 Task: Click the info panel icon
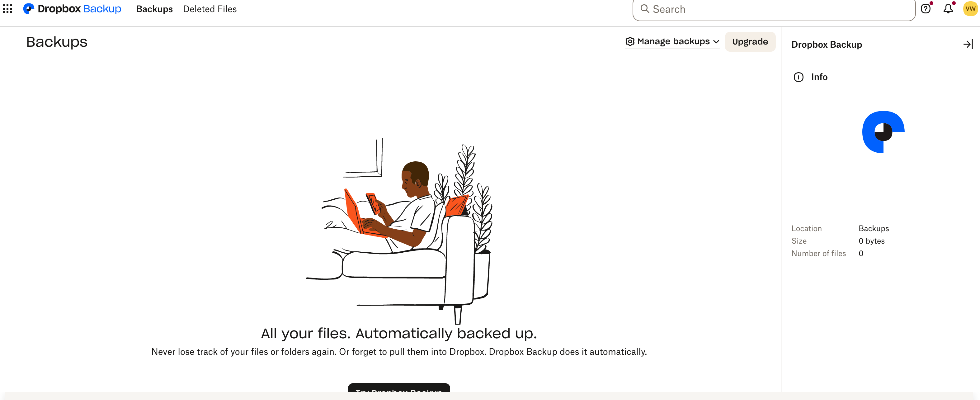click(799, 77)
